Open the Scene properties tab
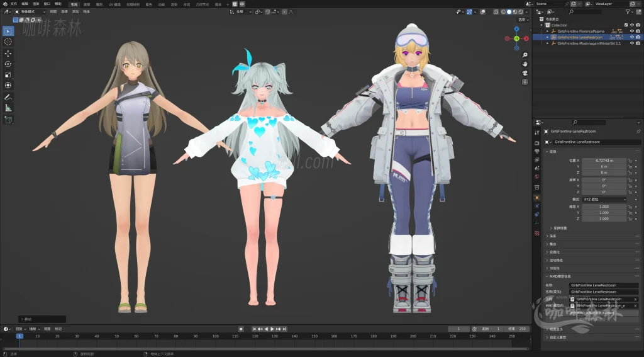644x357 pixels. pos(537,168)
